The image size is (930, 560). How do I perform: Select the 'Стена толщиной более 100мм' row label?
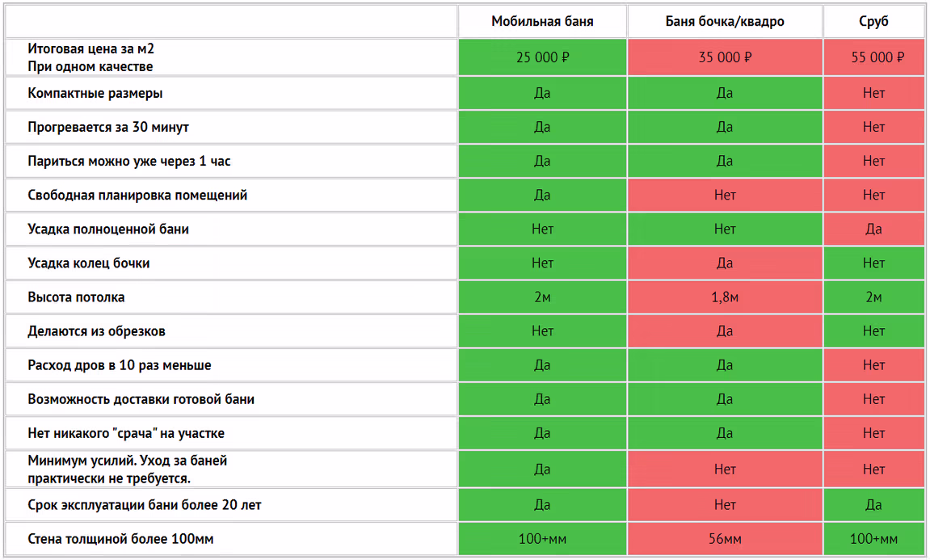(120, 539)
